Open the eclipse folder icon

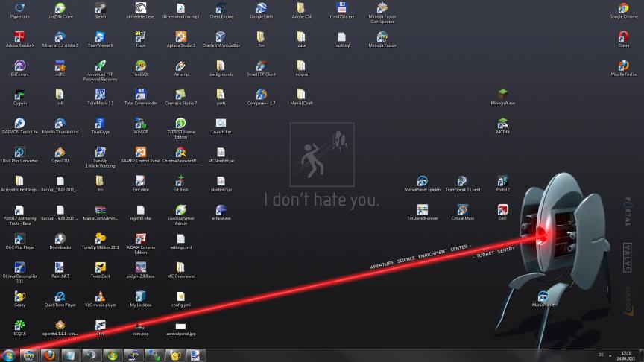(x=301, y=68)
